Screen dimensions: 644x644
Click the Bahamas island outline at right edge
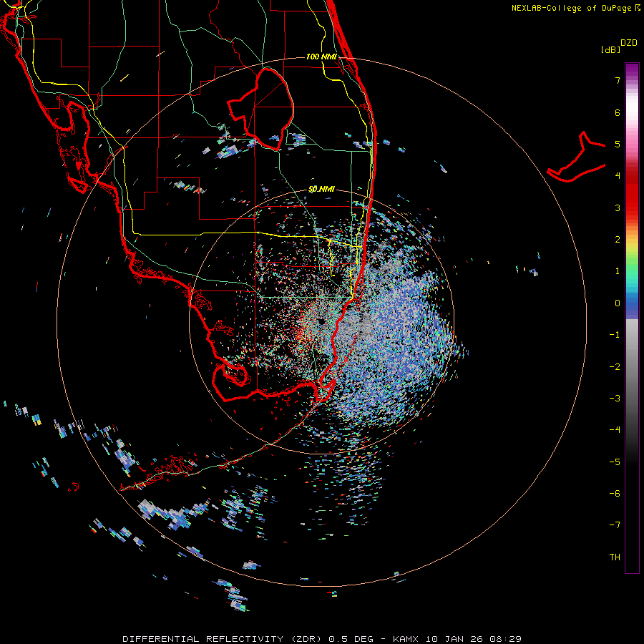point(576,157)
